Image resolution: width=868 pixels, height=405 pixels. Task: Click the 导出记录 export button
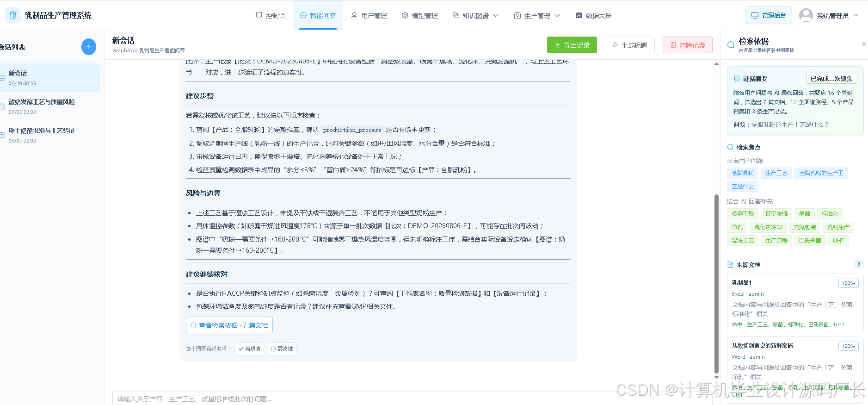pyautogui.click(x=572, y=45)
